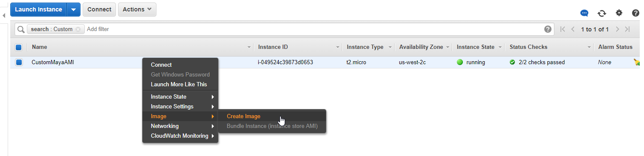Collapse the left navigation panel arrow
The width and height of the screenshot is (644, 156).
(x=3, y=15)
